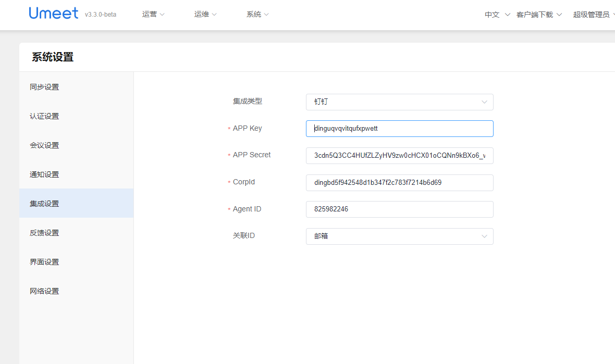Viewport: 615px width, 364px height.
Task: Select 集成设置 in the sidebar
Action: coord(45,204)
